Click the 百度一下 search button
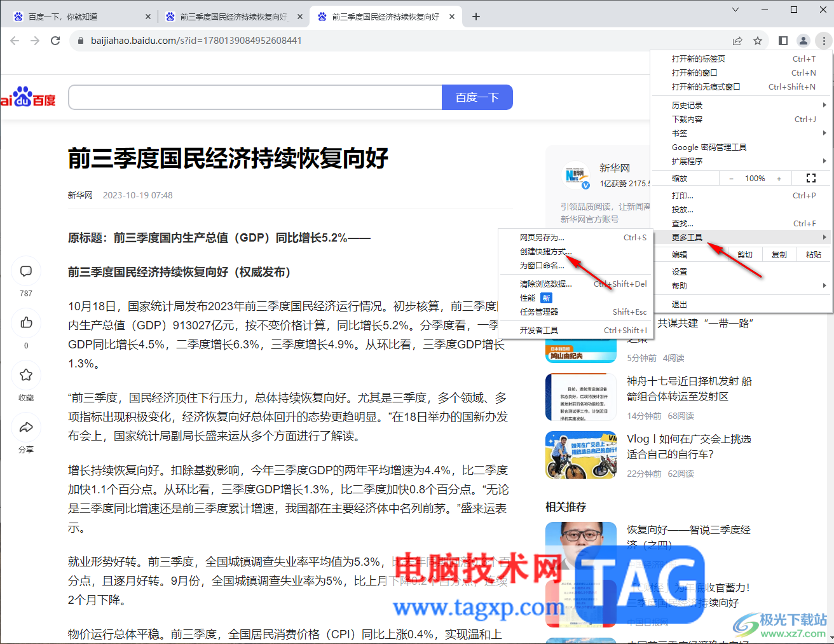 click(477, 97)
